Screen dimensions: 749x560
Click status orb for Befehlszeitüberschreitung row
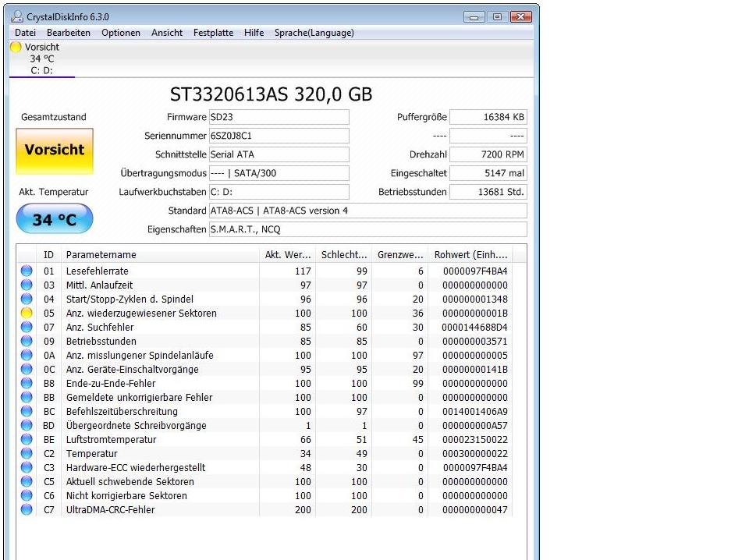point(27,411)
